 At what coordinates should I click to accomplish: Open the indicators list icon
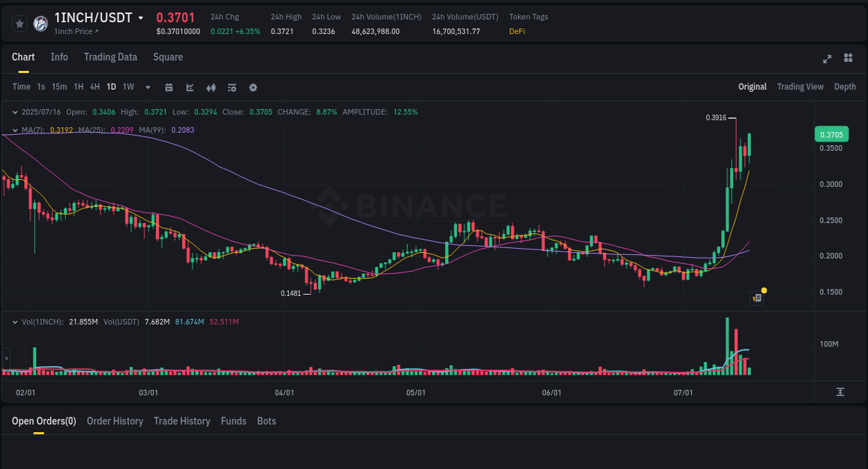pyautogui.click(x=231, y=87)
